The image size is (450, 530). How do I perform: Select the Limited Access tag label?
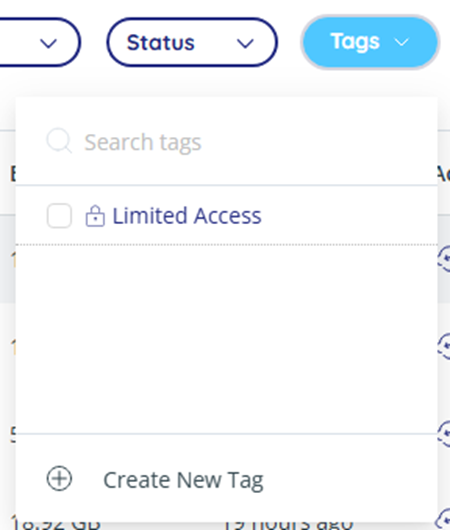[x=187, y=216]
